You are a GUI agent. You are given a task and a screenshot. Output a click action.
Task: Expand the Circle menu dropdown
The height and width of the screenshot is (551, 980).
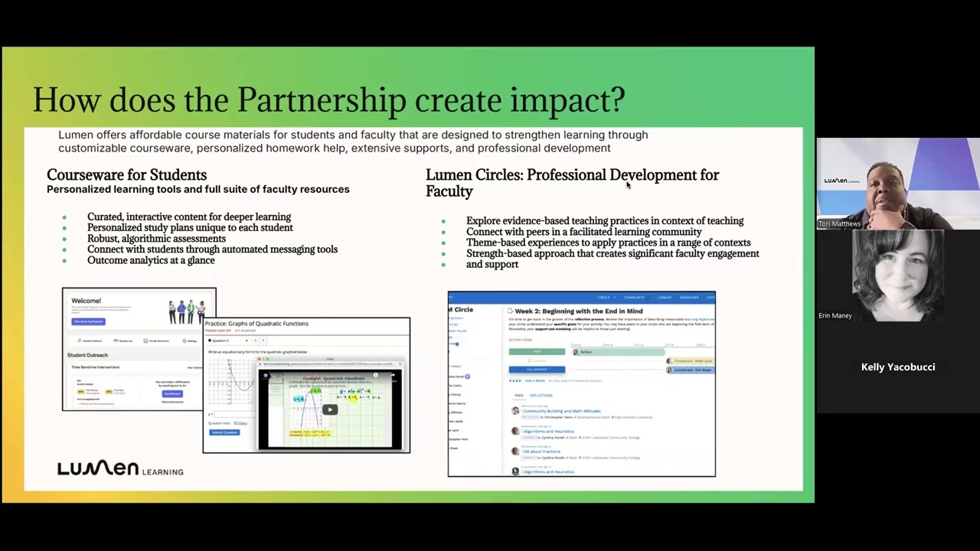606,298
